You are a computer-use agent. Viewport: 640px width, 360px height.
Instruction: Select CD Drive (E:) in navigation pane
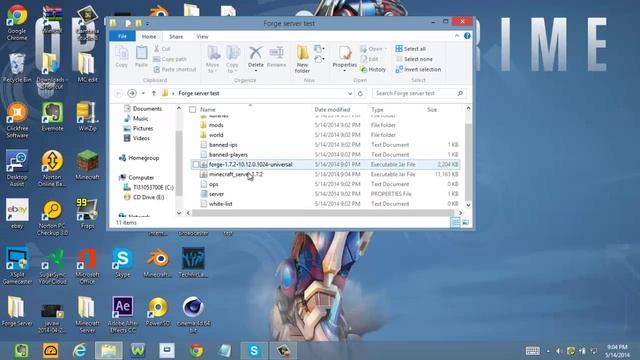(x=148, y=197)
